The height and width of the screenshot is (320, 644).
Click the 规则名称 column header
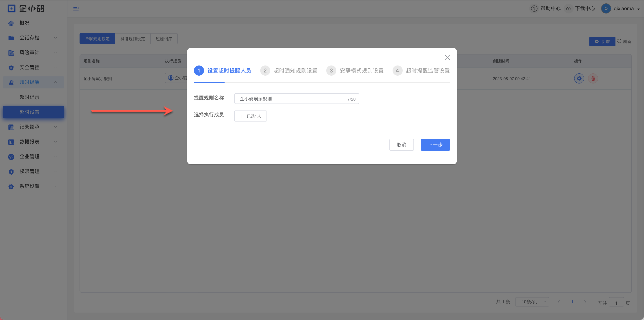pos(91,61)
